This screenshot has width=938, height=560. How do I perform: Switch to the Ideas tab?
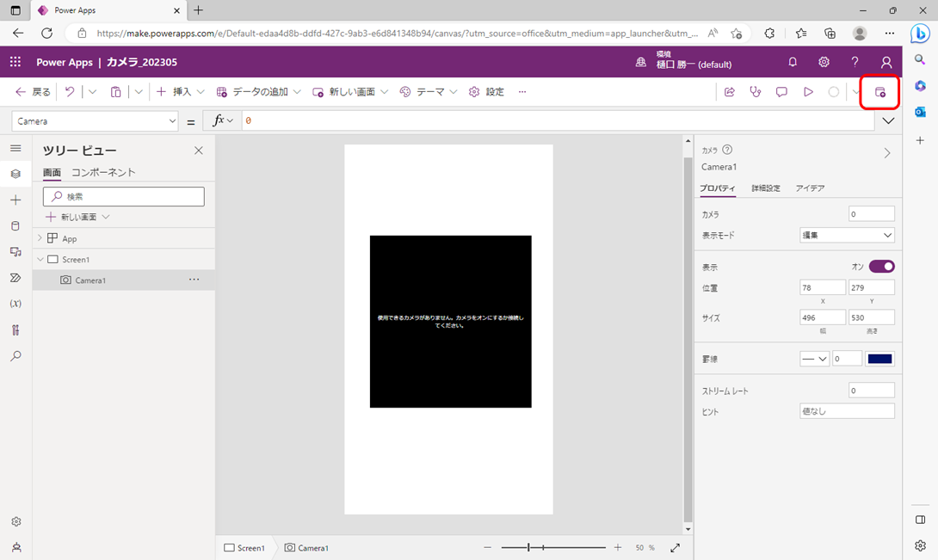coord(810,188)
